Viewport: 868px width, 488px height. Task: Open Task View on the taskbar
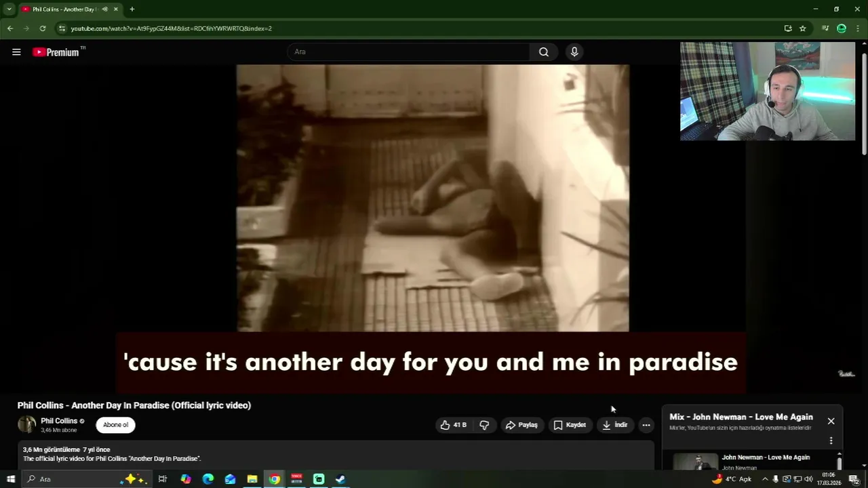pos(163,479)
